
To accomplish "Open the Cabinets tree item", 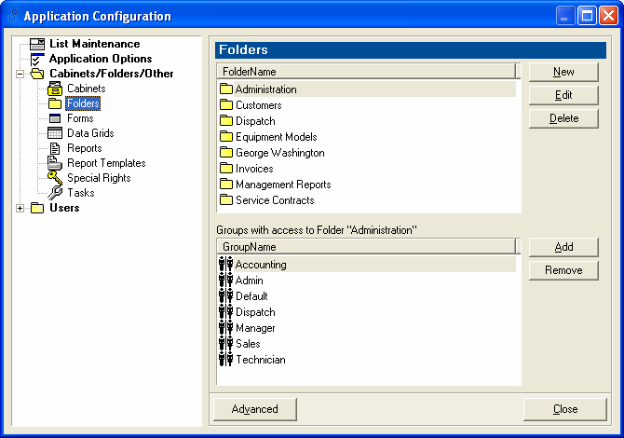I will point(86,88).
